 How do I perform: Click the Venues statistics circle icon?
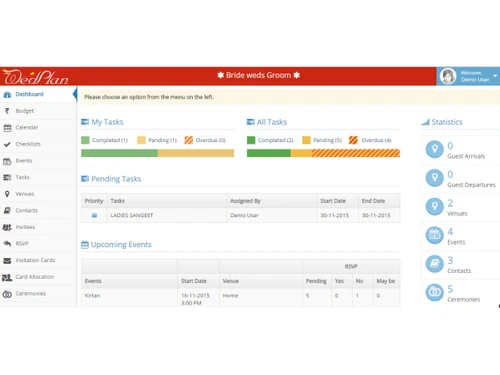click(x=435, y=206)
